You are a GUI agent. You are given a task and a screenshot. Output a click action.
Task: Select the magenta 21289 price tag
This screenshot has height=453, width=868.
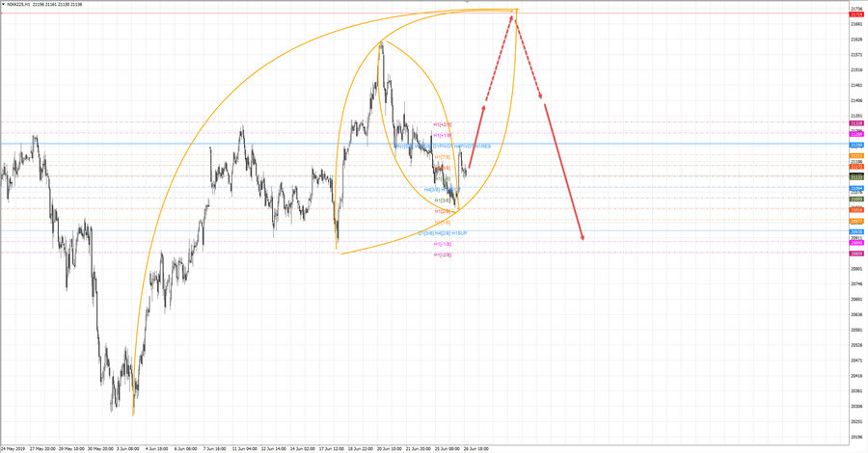(x=856, y=134)
